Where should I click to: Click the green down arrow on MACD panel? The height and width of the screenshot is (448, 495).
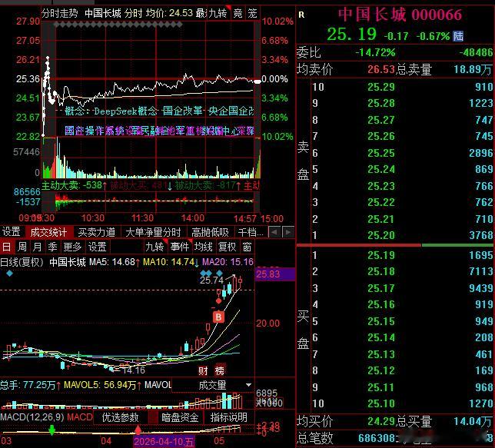[x=51, y=430]
